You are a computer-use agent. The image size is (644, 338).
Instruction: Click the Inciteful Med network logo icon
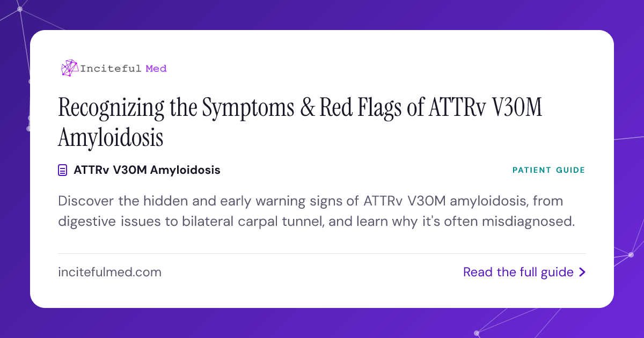70,68
